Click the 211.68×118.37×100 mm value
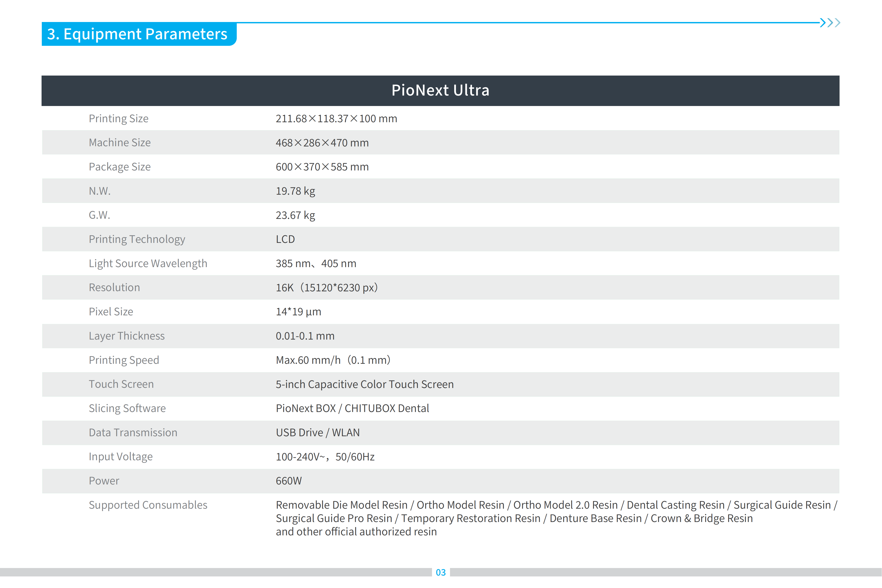The height and width of the screenshot is (588, 882). click(x=336, y=118)
